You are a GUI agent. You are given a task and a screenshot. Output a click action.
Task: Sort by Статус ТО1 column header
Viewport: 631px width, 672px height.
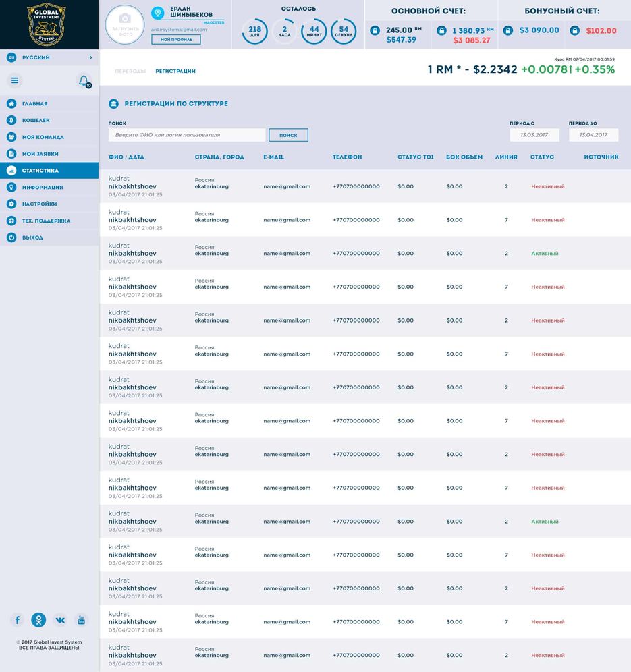tap(415, 157)
